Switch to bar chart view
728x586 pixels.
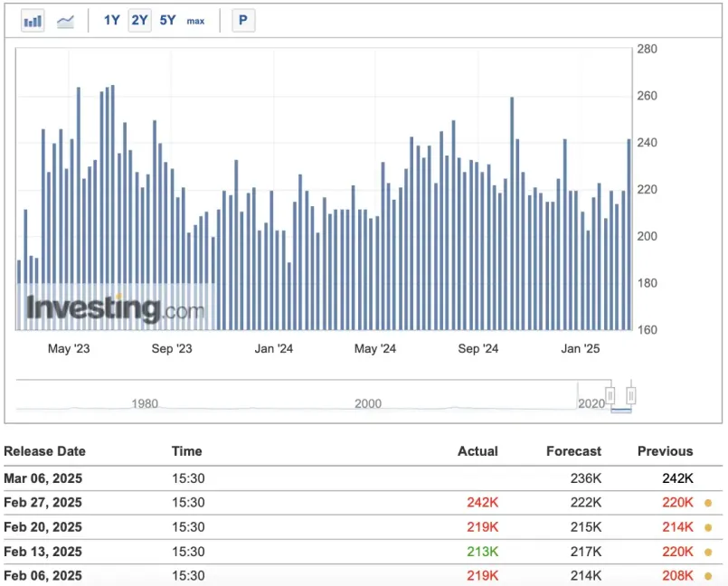pos(33,21)
